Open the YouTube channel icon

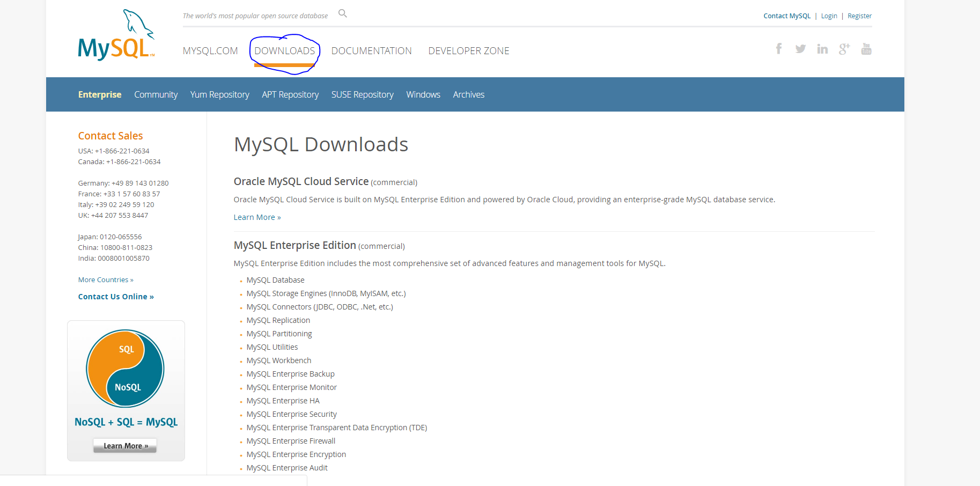pos(866,48)
